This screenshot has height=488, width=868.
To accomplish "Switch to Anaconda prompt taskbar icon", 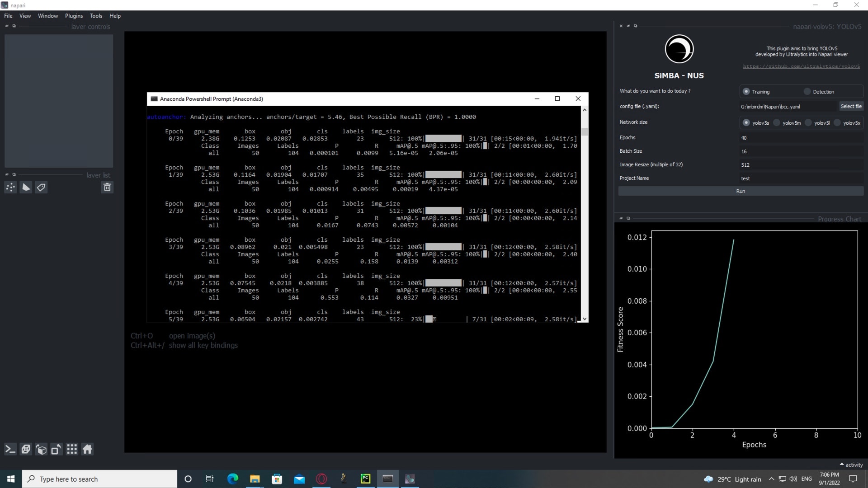I will click(x=388, y=479).
